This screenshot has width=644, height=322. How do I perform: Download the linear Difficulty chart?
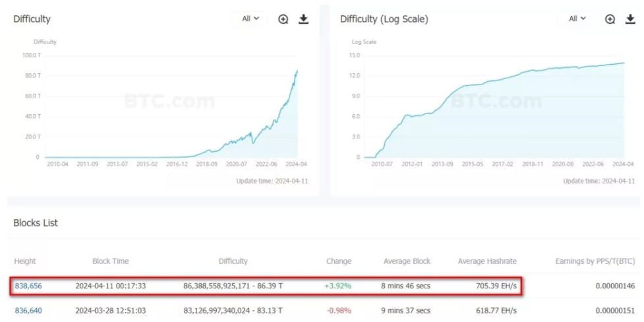tap(303, 19)
